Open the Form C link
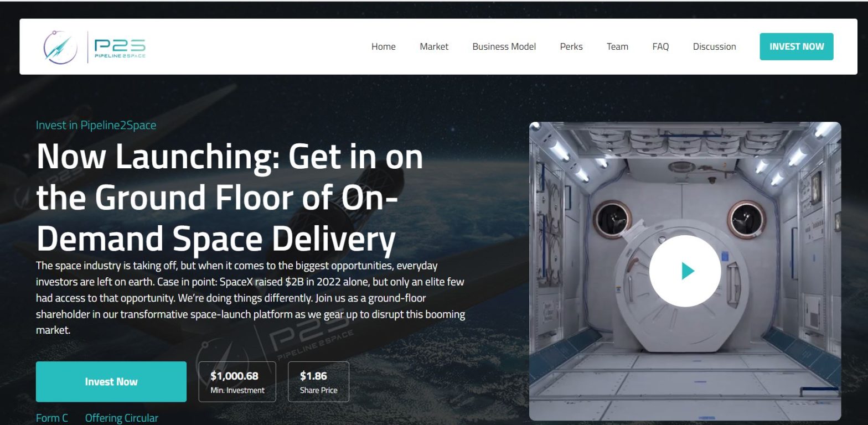868x425 pixels. point(52,418)
